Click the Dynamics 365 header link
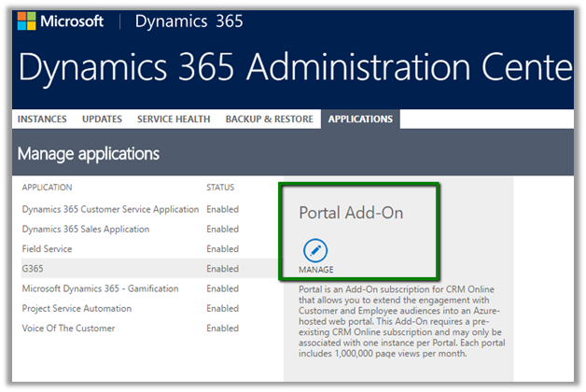The height and width of the screenshot is (392, 586). pos(189,22)
